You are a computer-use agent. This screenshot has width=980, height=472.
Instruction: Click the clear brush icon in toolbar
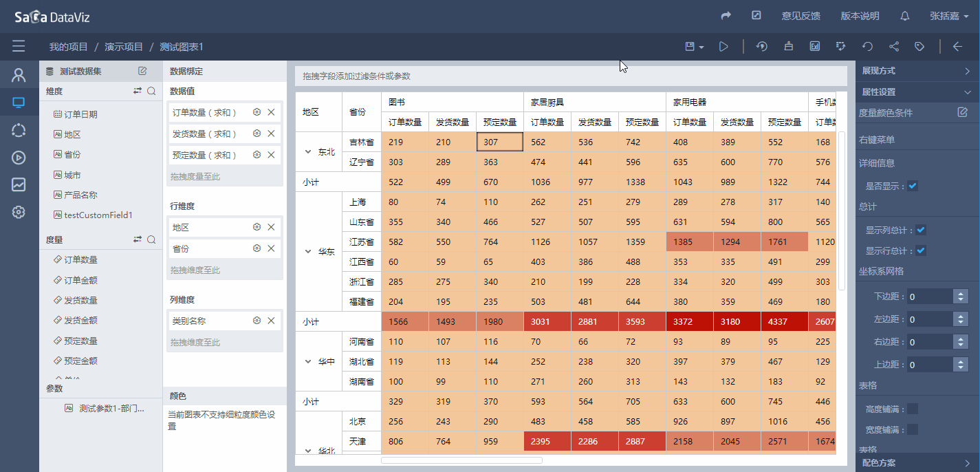[x=788, y=46]
